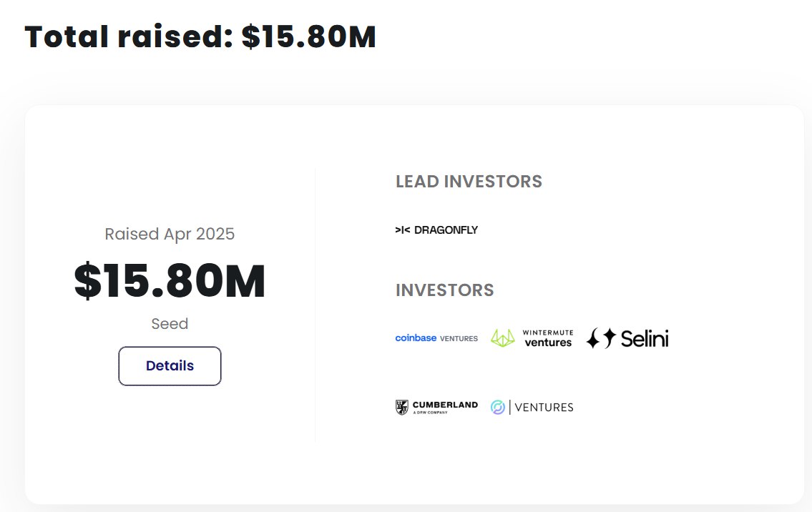812x512 pixels.
Task: Click the Cumberland shield crest icon
Action: coord(402,408)
